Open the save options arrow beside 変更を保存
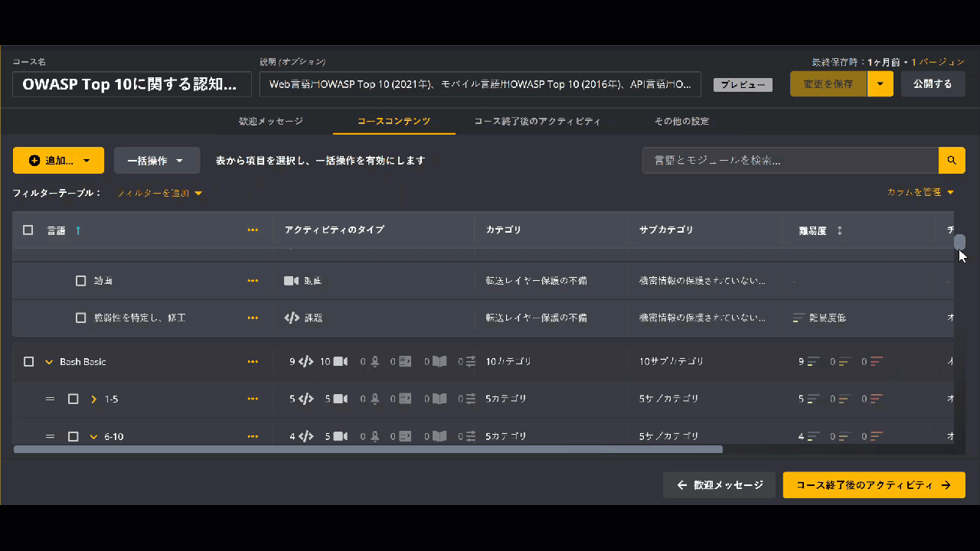 880,84
